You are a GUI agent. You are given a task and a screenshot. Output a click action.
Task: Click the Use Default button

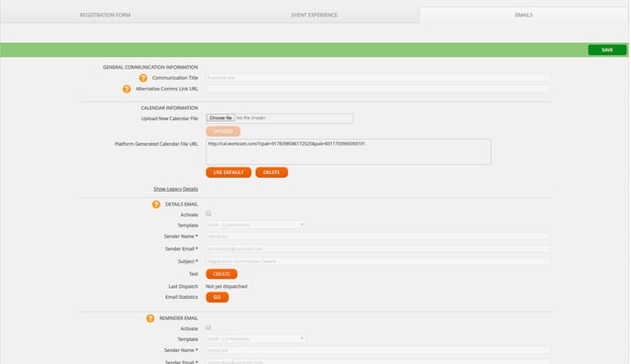coord(228,172)
